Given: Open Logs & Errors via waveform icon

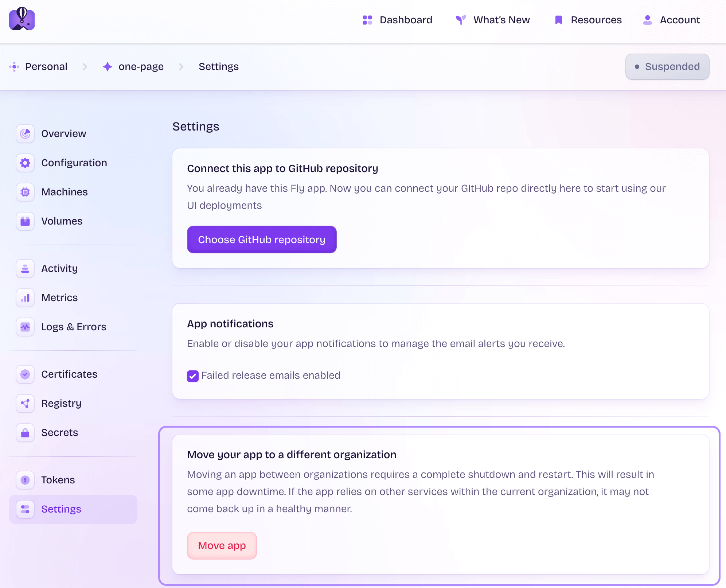Looking at the screenshot, I should [x=25, y=327].
